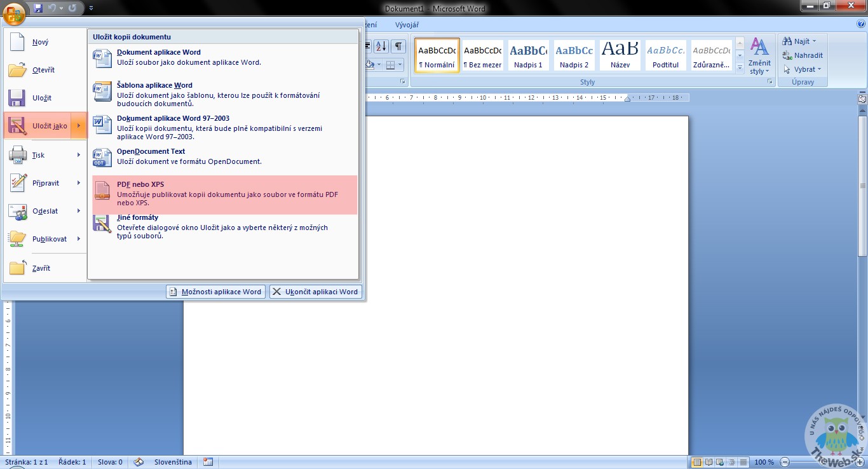Choose PDF nebo XPS save option
The width and height of the screenshot is (868, 469).
point(224,195)
